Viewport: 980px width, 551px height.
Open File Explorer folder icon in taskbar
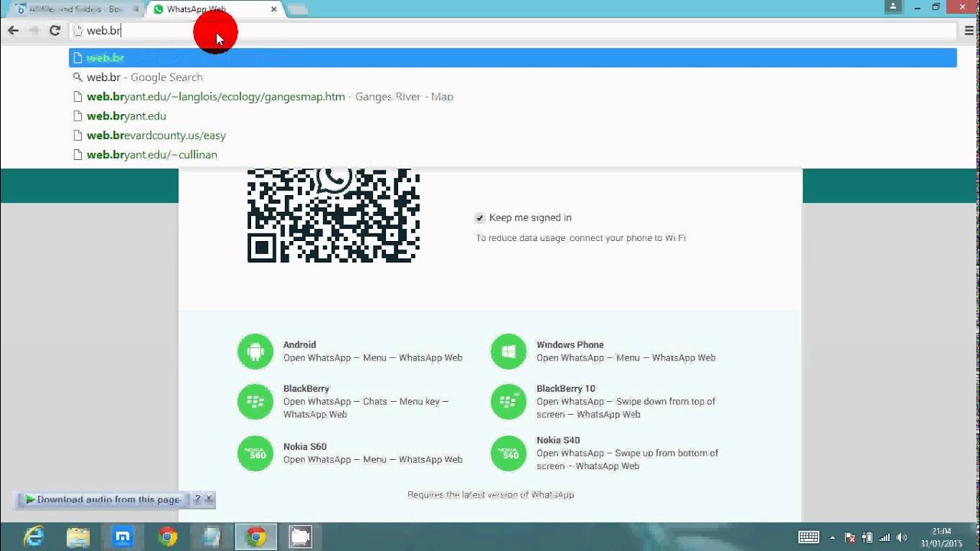pyautogui.click(x=78, y=537)
